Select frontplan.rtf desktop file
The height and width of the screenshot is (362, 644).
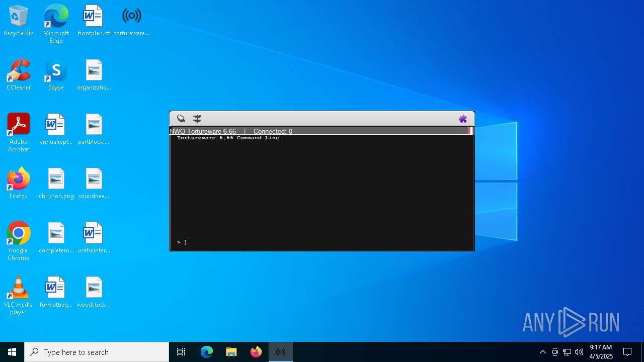click(94, 21)
